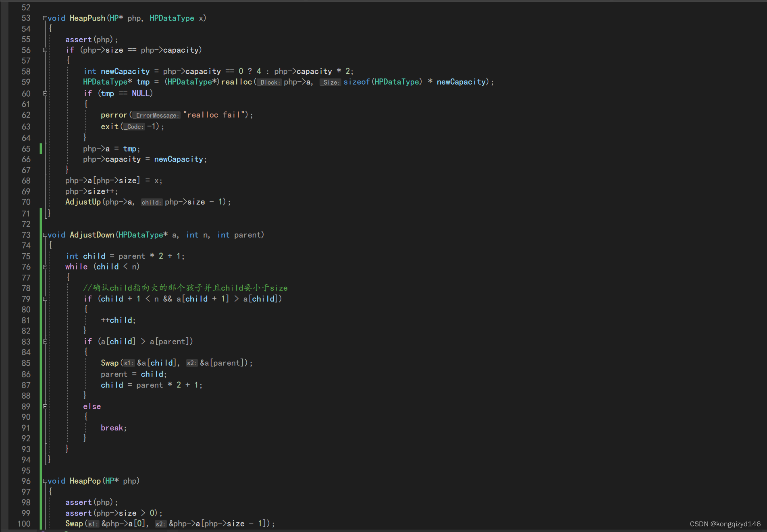Click the sizeof(HPDataType) expression

click(383, 82)
